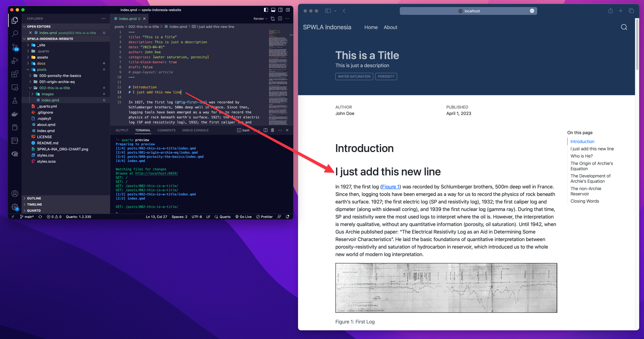Open the Docker whale view in activity bar
Screen dimensions: 644x339
coord(15,114)
